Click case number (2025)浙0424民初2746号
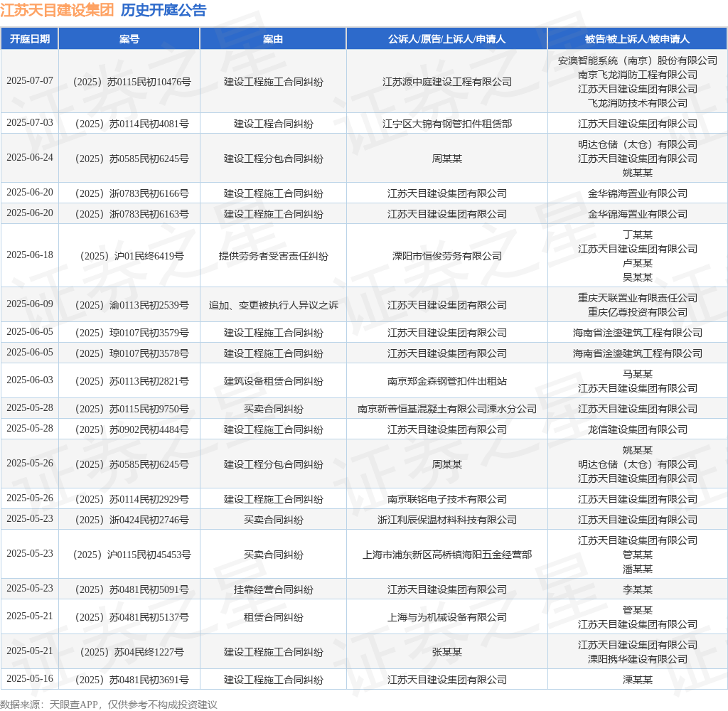Viewport: 728px width, 711px height. click(x=132, y=520)
